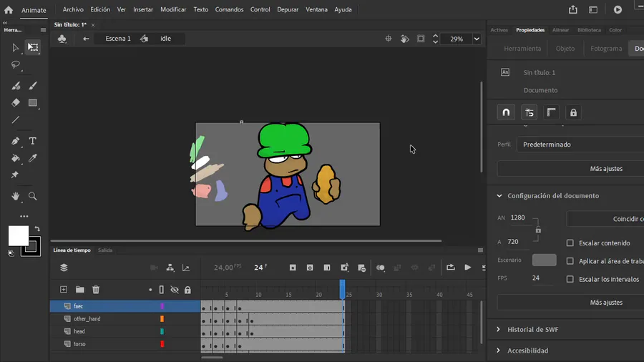Select the Text tool
644x362 pixels.
(x=32, y=141)
